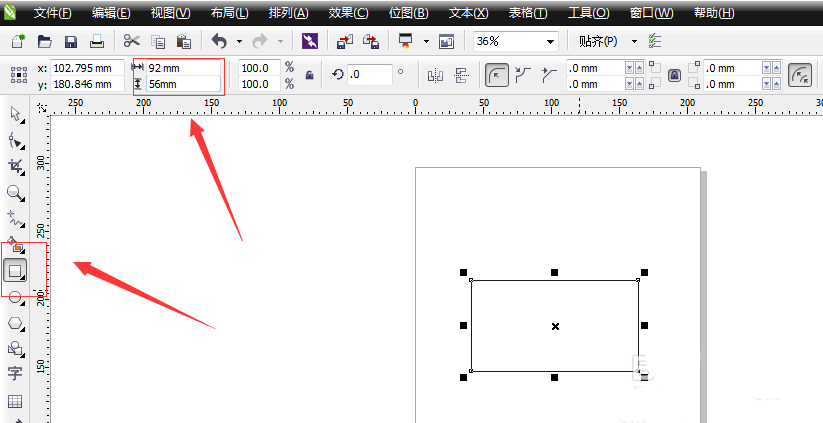Undo the last action
The width and height of the screenshot is (823, 423).
pyautogui.click(x=219, y=41)
